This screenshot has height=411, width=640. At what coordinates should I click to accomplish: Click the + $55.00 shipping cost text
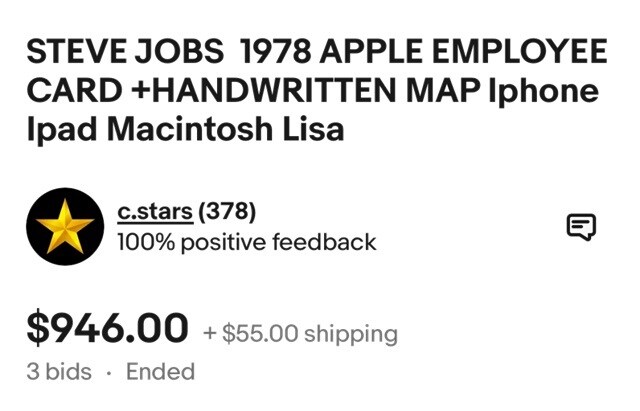300,333
